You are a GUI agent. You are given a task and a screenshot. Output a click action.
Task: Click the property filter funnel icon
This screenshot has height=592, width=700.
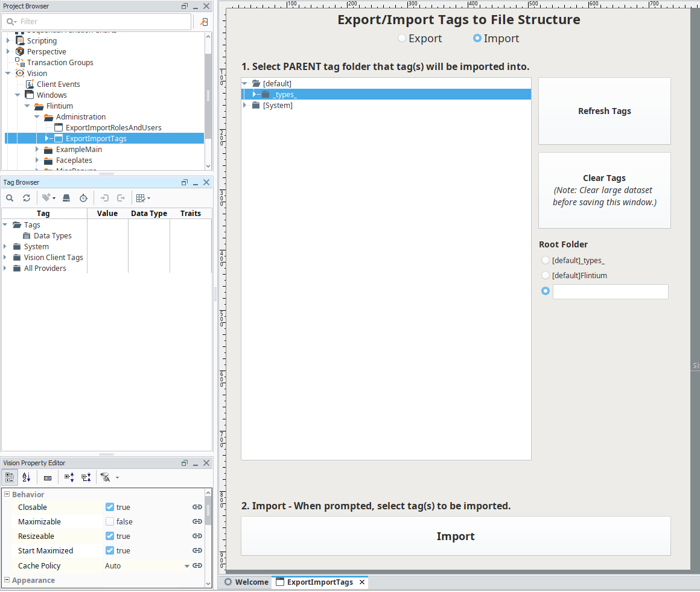106,477
